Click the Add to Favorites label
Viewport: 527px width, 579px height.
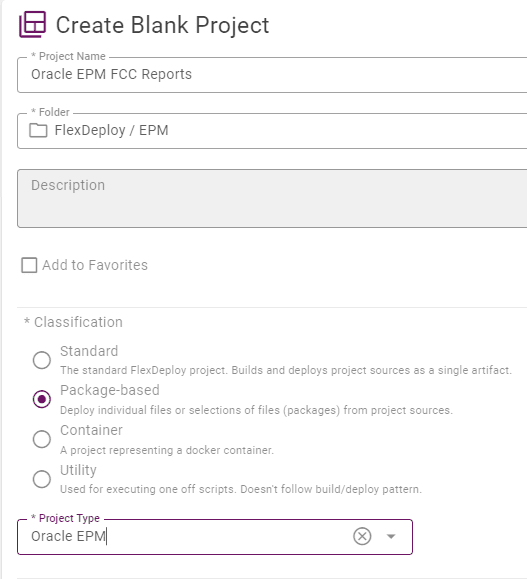pos(95,265)
